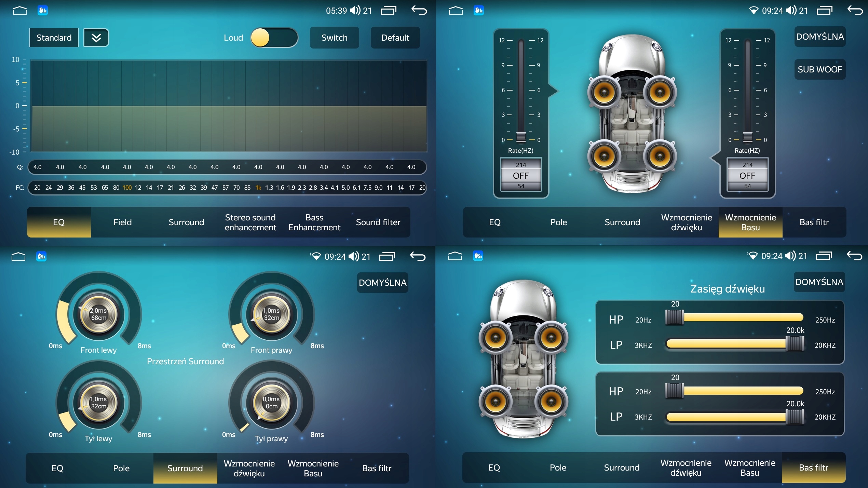Image resolution: width=868 pixels, height=488 pixels.
Task: Tap rear-right speaker icon on bass enhancement car
Action: [x=660, y=156]
